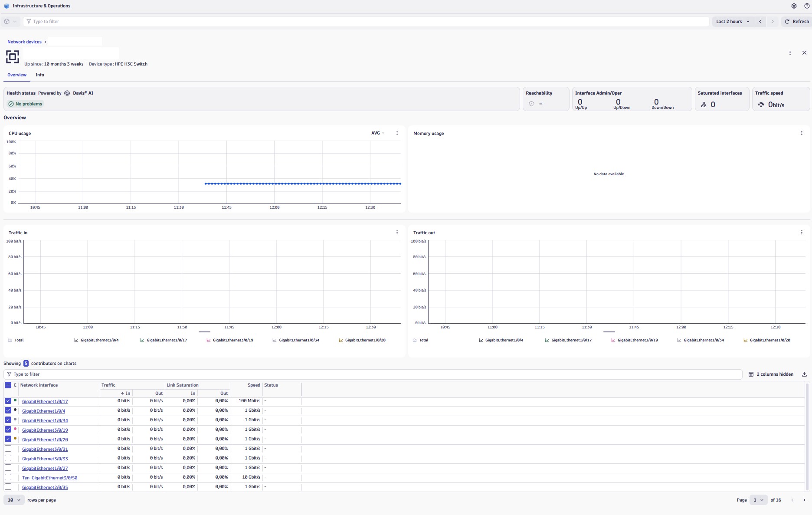Open Memory usage chart options menu
This screenshot has width=812, height=515.
pos(801,133)
